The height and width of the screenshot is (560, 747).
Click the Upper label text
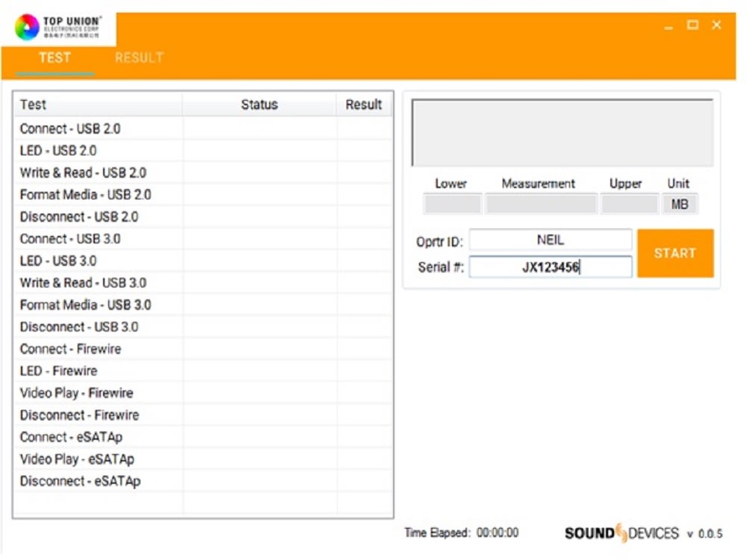pyautogui.click(x=625, y=184)
